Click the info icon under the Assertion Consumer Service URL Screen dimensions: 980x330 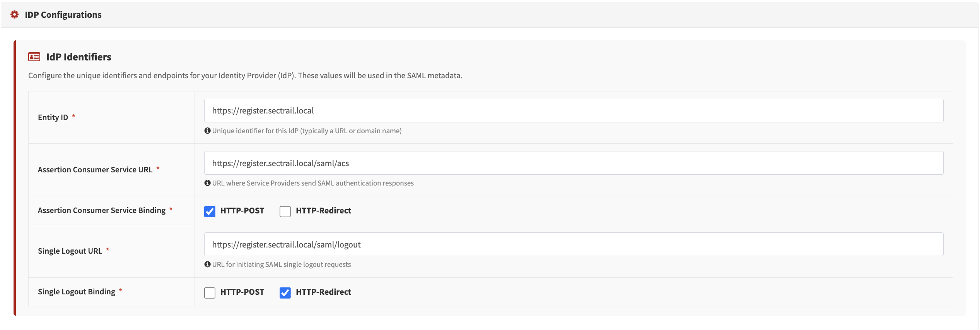(208, 183)
